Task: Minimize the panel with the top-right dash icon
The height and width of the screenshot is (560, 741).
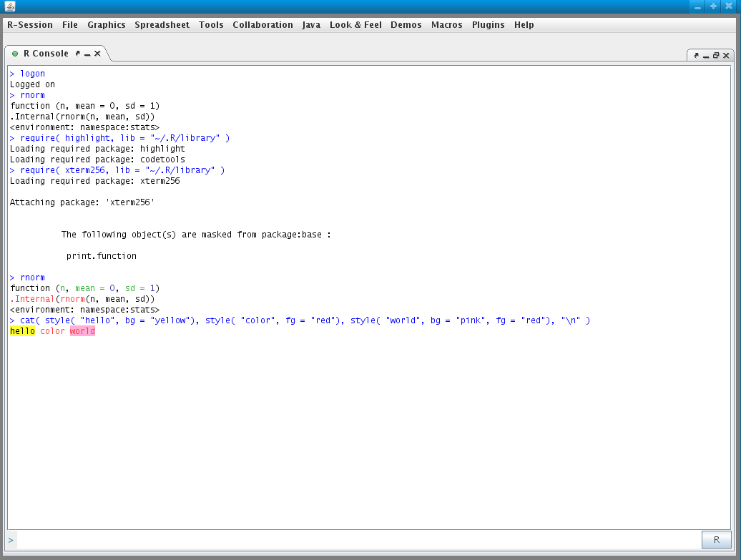Action: [x=706, y=57]
